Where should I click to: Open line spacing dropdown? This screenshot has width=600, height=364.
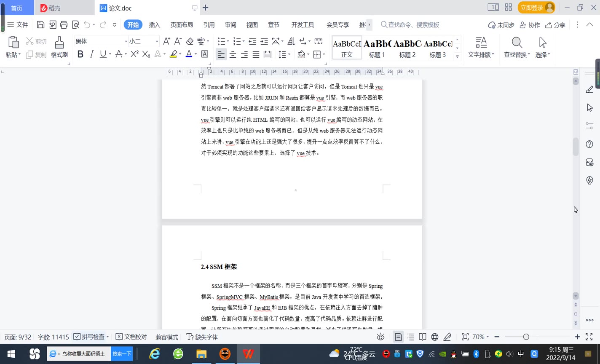[289, 54]
